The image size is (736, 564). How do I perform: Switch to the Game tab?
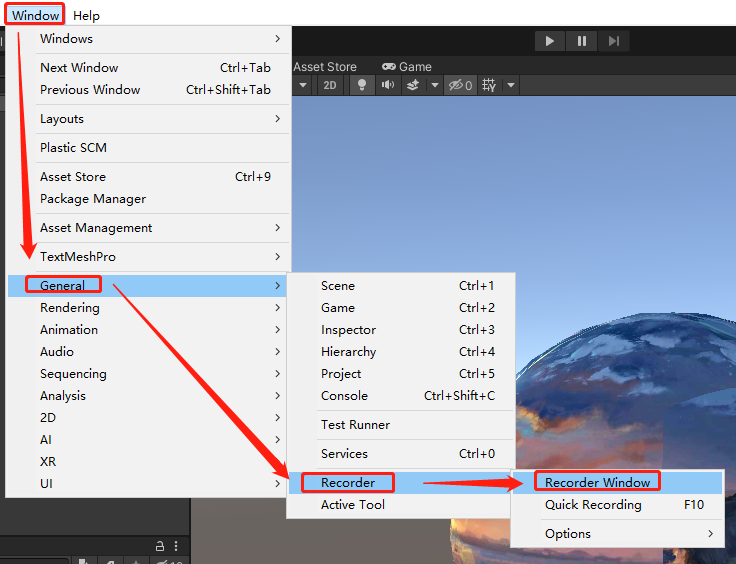406,67
